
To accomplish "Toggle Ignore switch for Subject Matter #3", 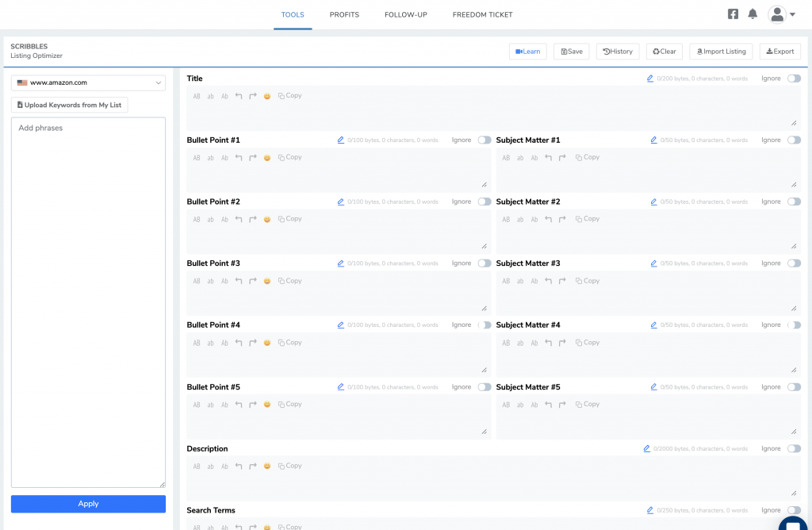I will coord(794,263).
